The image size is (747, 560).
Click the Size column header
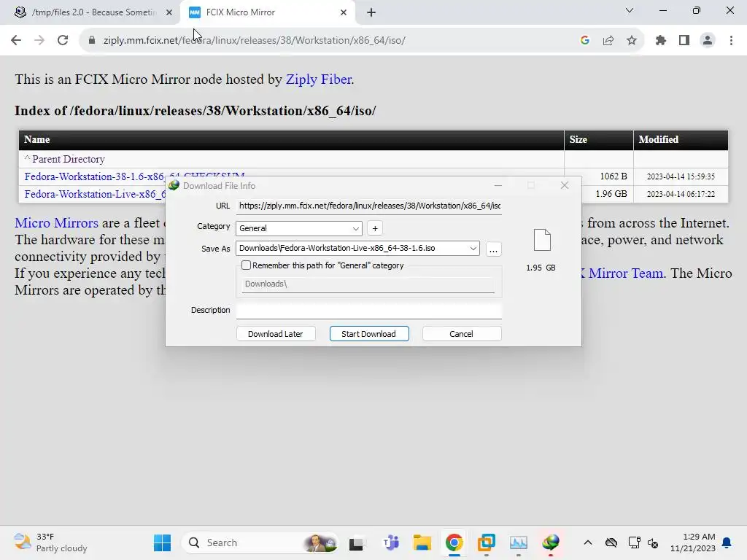point(599,140)
